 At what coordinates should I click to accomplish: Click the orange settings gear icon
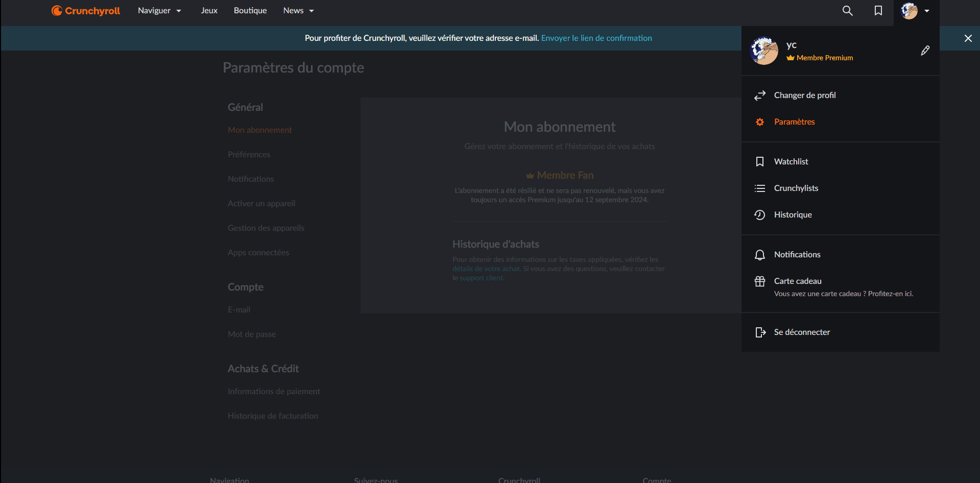point(760,122)
